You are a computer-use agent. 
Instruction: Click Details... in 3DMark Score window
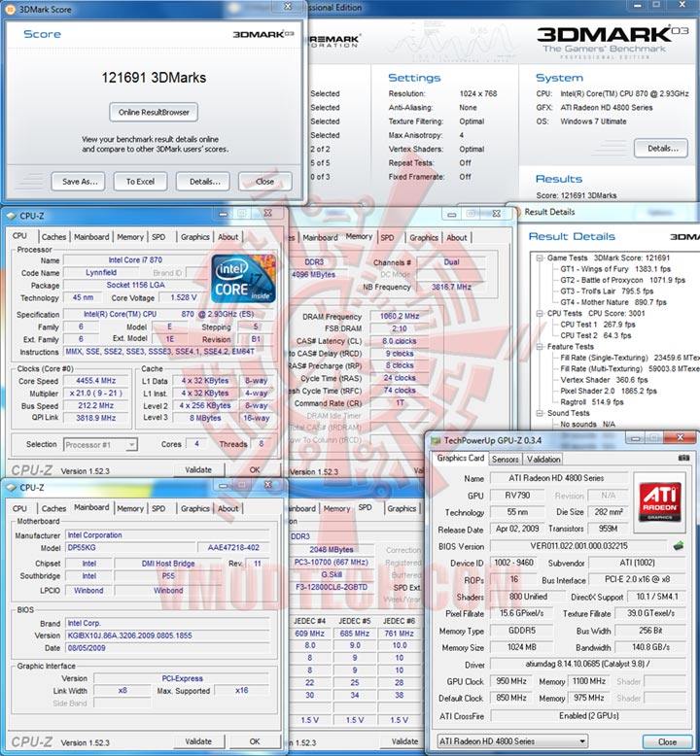click(204, 182)
